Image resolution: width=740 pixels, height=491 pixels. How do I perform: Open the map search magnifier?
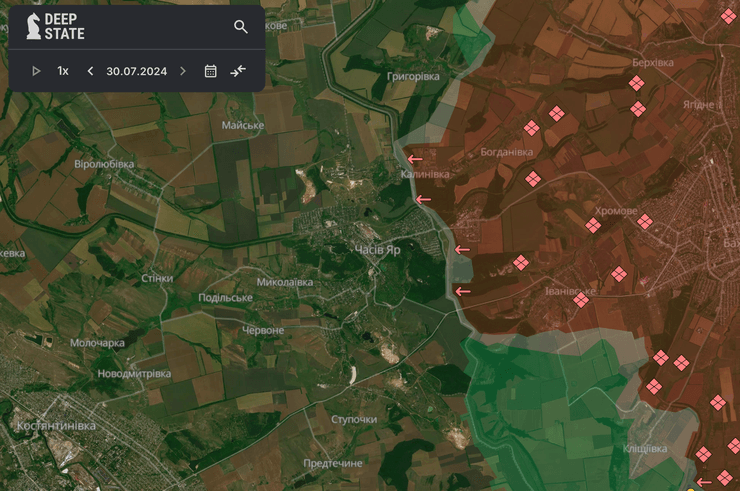[x=240, y=27]
